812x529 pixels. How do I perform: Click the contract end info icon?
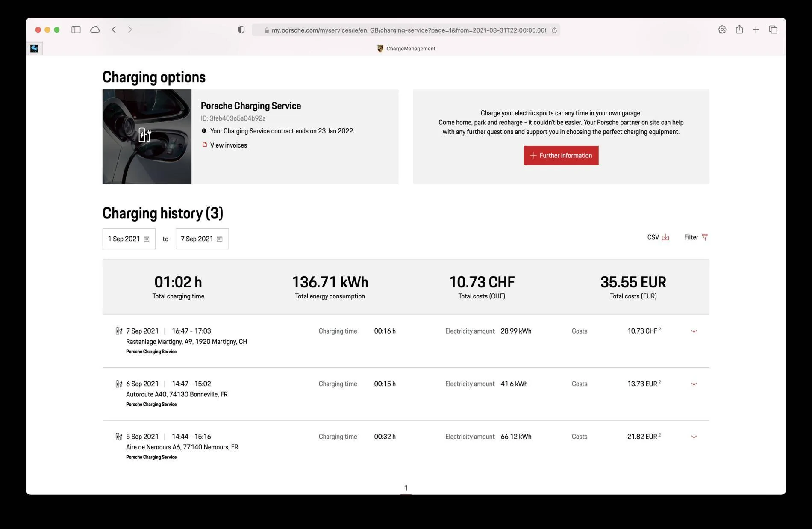click(x=204, y=131)
